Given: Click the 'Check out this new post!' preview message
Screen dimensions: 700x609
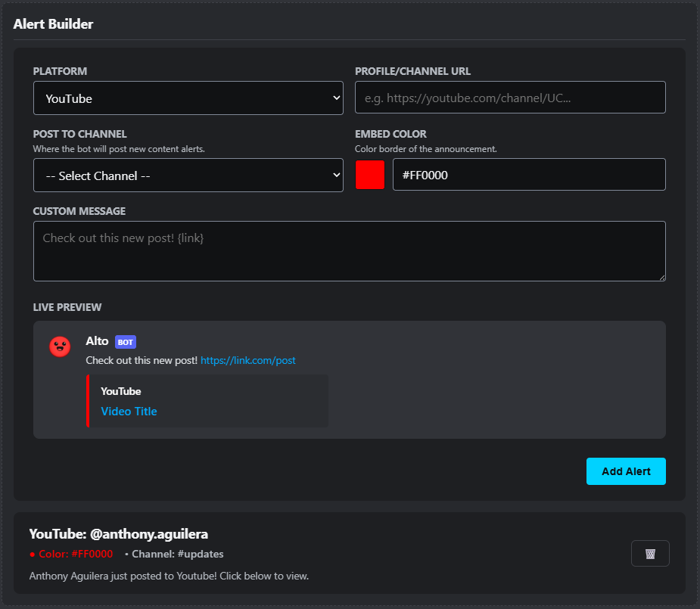Looking at the screenshot, I should point(142,361).
